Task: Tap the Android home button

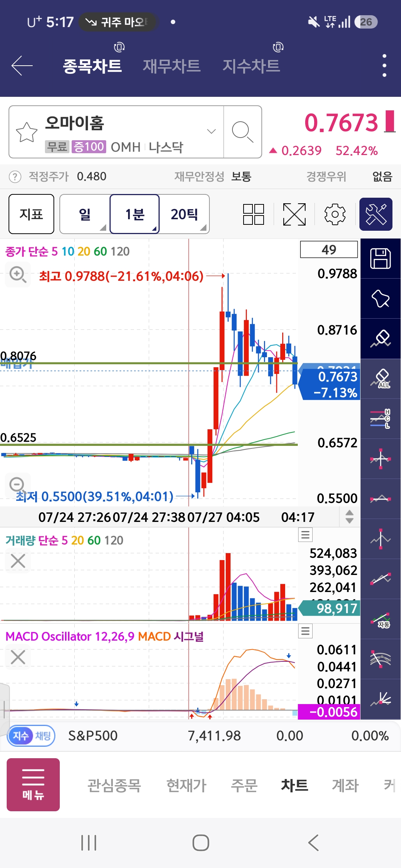Action: [x=201, y=843]
